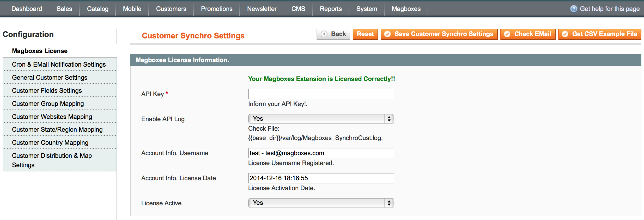Select Magboxes License configuration tab
Image resolution: width=644 pixels, height=220 pixels.
click(60, 51)
